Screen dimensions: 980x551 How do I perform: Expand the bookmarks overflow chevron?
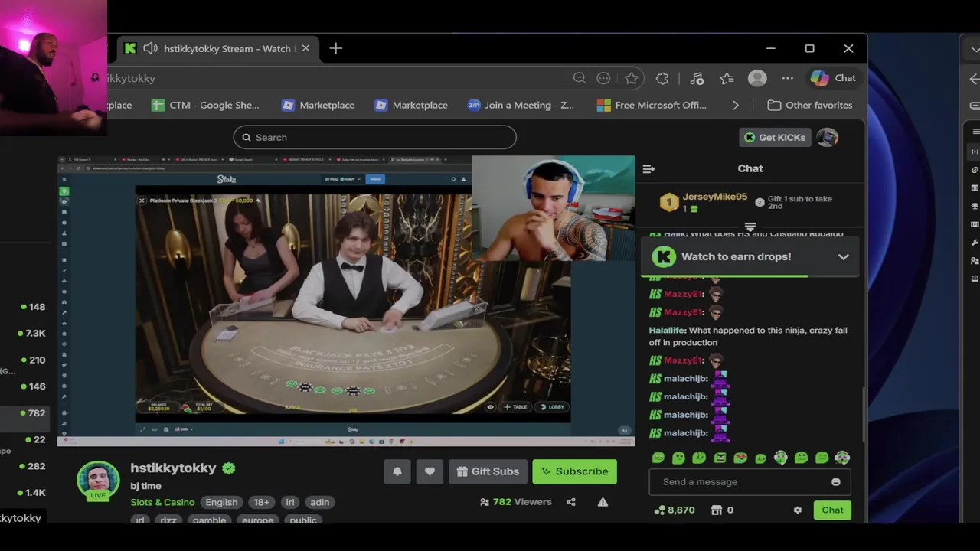tap(736, 105)
